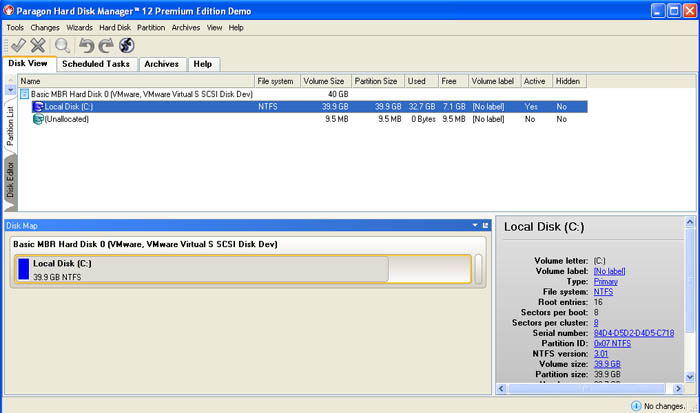Open the Changes menu
This screenshot has height=413, width=700.
[45, 28]
